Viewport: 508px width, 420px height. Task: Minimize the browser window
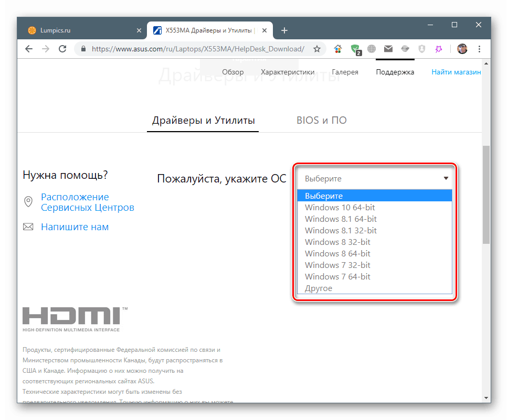coord(430,25)
